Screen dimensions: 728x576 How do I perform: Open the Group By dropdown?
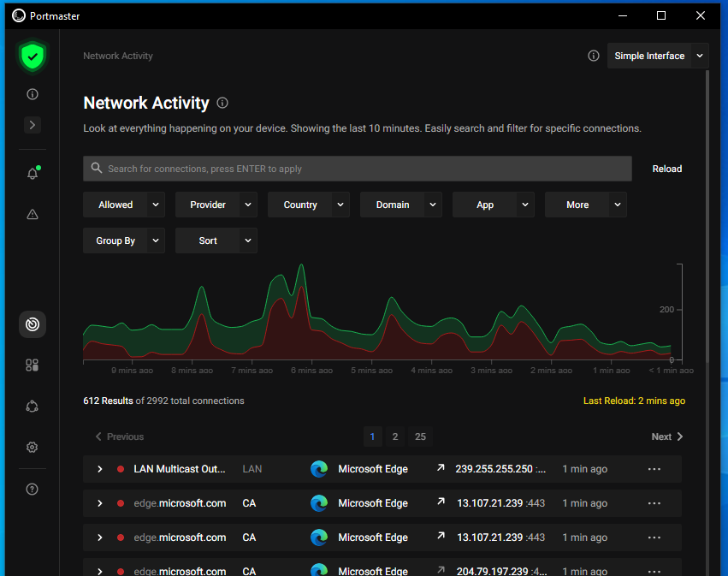(x=124, y=240)
